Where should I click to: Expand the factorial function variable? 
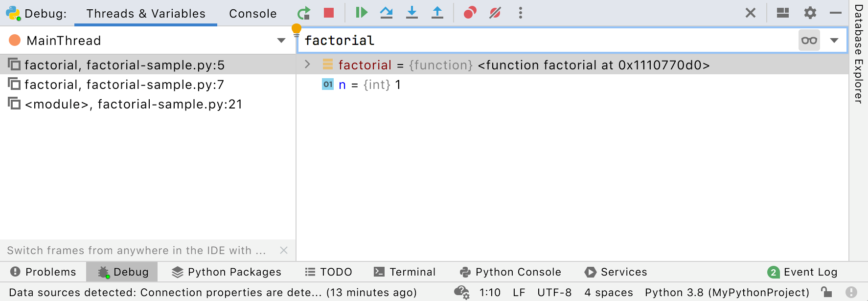point(307,64)
